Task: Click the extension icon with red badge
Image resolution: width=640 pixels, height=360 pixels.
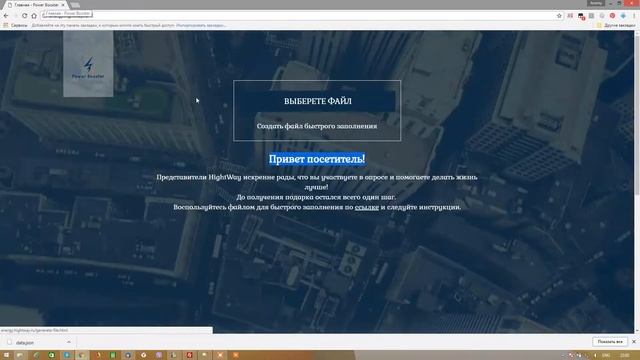Action: (x=581, y=16)
